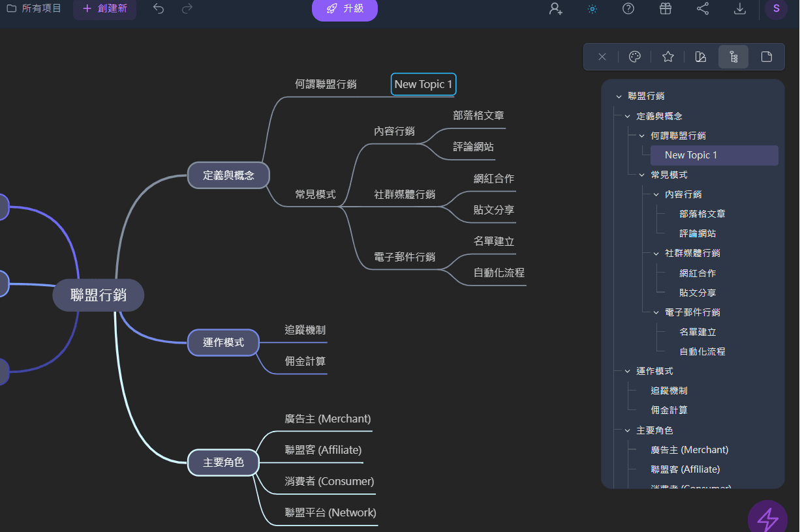Open the help question-mark icon
This screenshot has height=532, width=800.
[628, 9]
